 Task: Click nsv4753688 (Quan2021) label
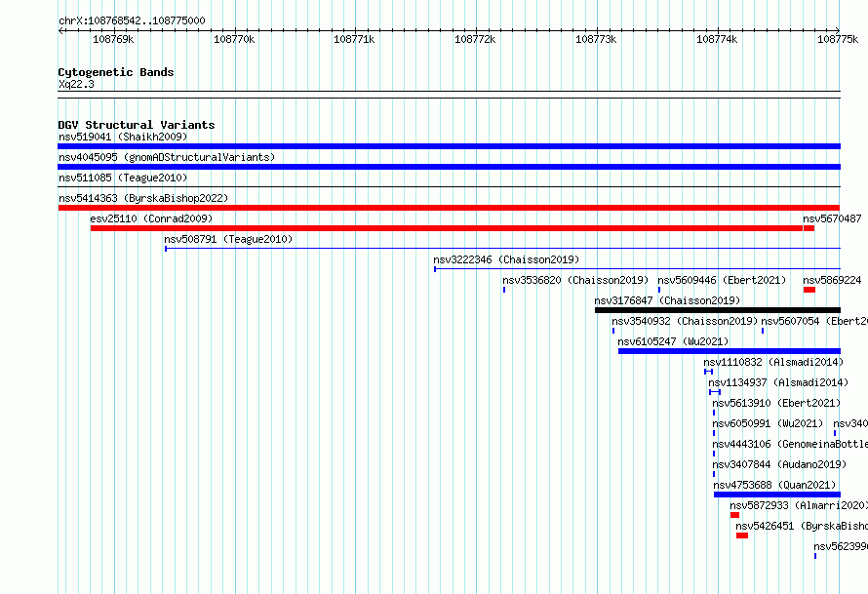[x=774, y=485]
